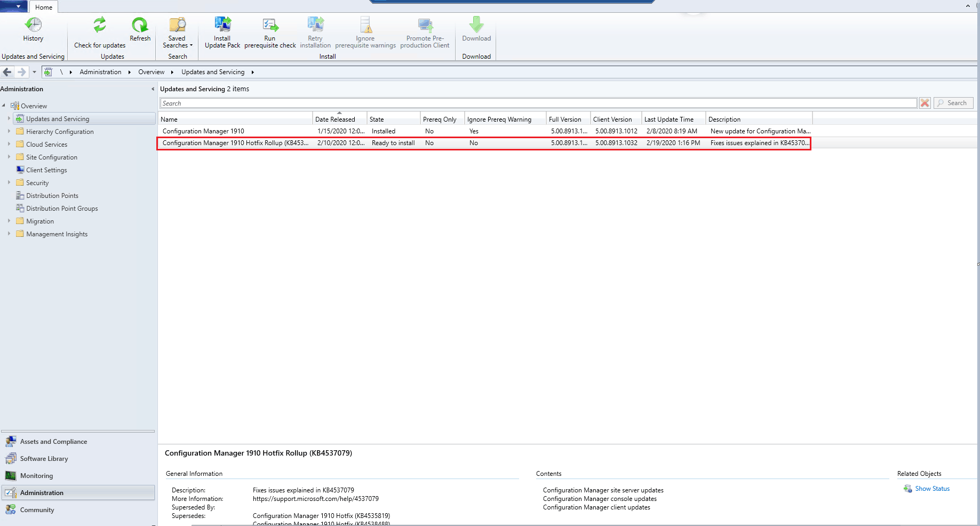The width and height of the screenshot is (980, 526).
Task: Switch to Community workspace
Action: coord(78,509)
